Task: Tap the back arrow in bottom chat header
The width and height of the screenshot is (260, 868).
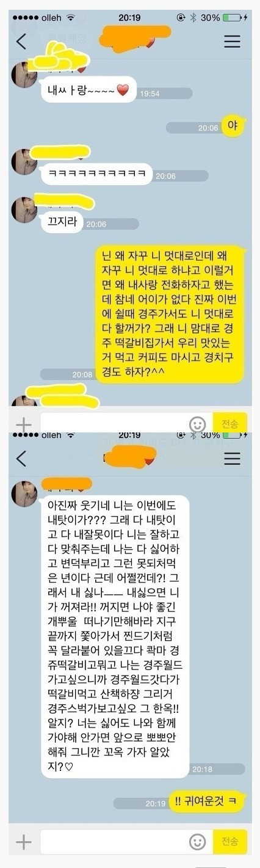Action: click(x=22, y=459)
